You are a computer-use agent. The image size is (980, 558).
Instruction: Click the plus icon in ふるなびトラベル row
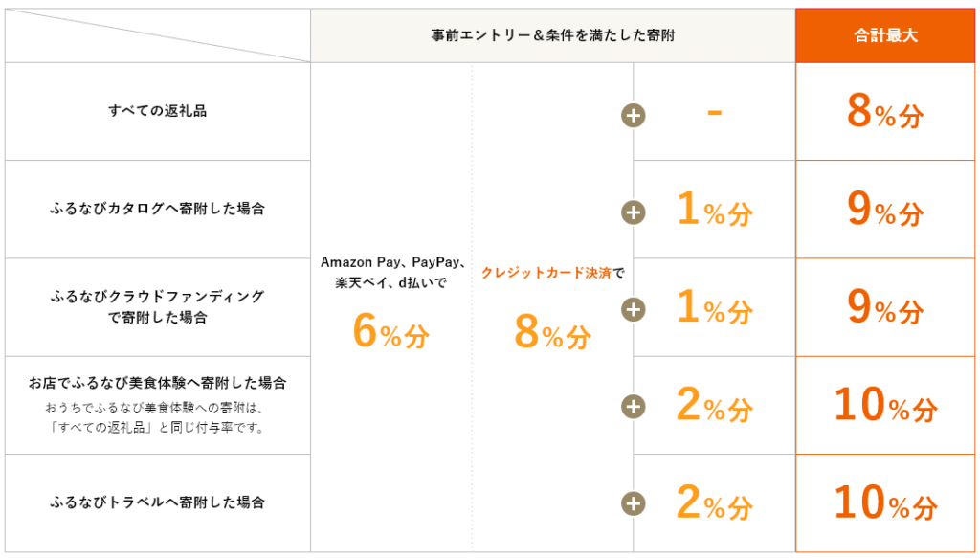(x=634, y=503)
